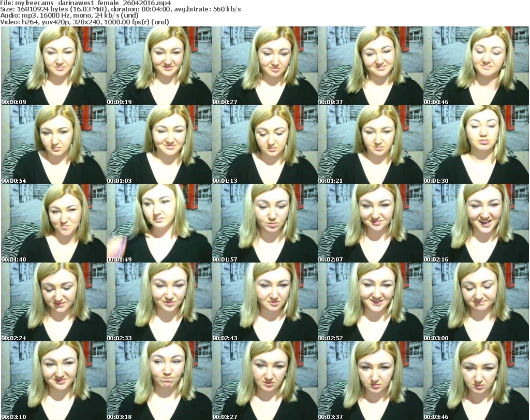
Task: Choose the 00:02:33 thumbnail
Action: [159, 302]
